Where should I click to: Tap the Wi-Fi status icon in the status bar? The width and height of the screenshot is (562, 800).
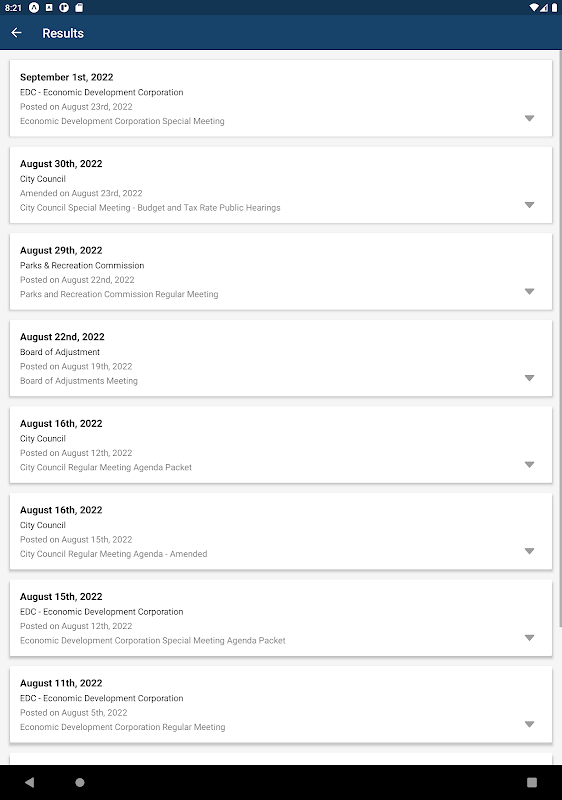pos(534,8)
